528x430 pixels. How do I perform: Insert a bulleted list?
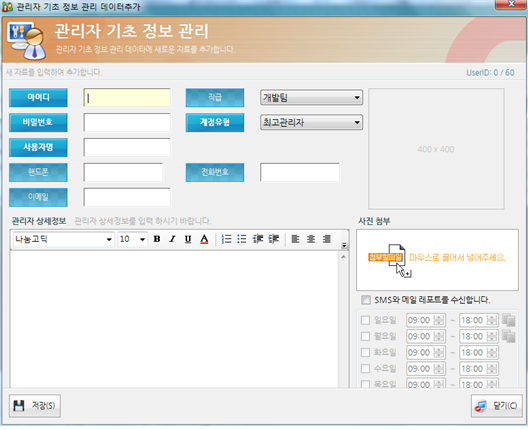tap(242, 239)
